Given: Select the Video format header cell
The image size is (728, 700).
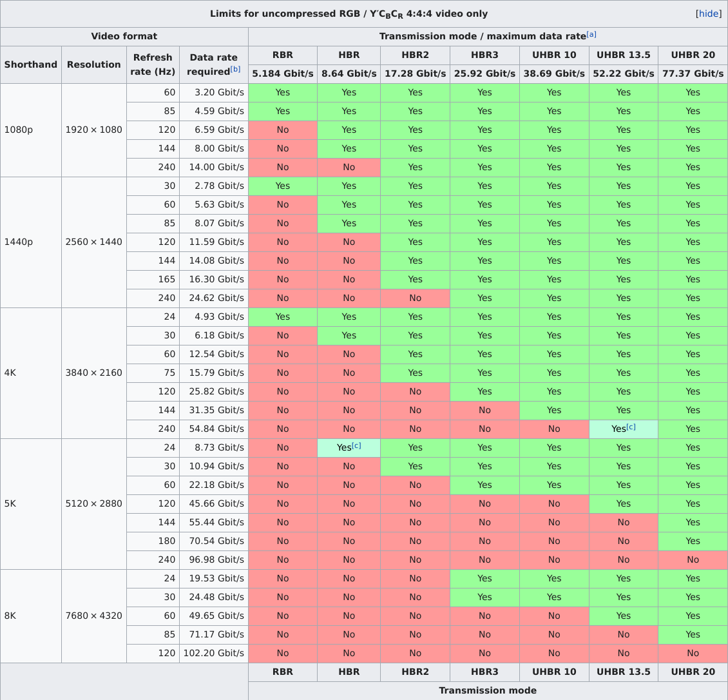Looking at the screenshot, I should (x=124, y=36).
